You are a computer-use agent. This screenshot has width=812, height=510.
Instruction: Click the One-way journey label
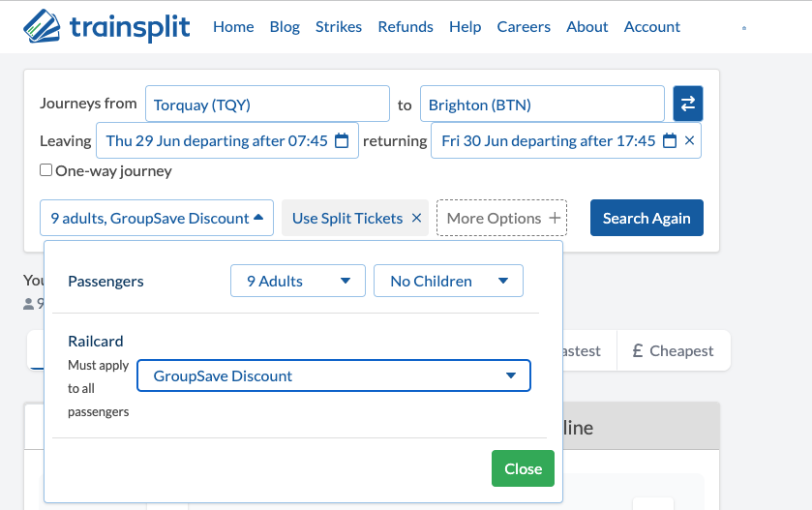113,171
